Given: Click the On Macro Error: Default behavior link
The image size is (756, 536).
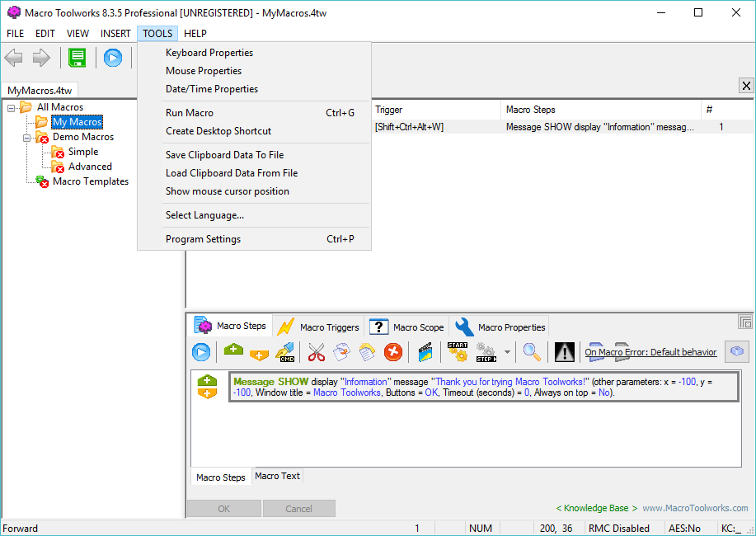Looking at the screenshot, I should (650, 352).
